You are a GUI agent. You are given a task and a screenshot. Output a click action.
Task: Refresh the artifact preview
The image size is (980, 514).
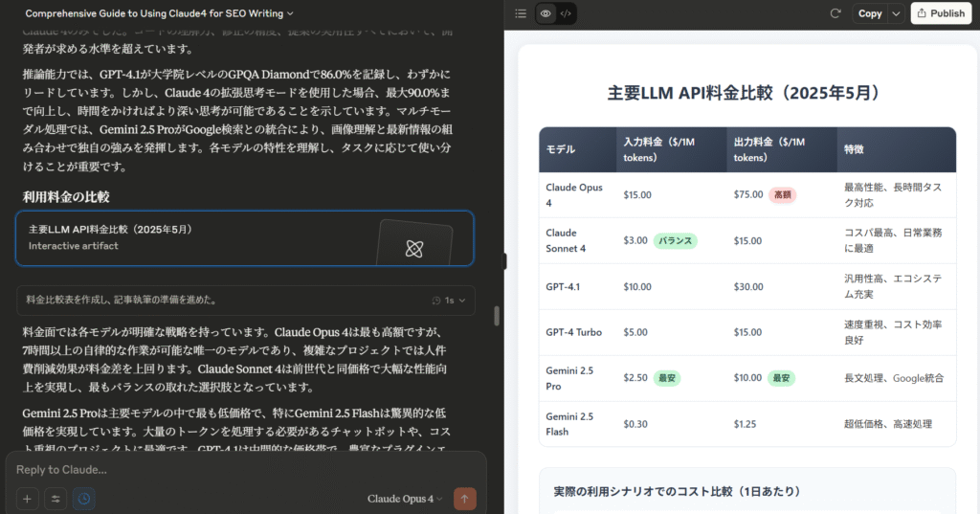point(835,13)
